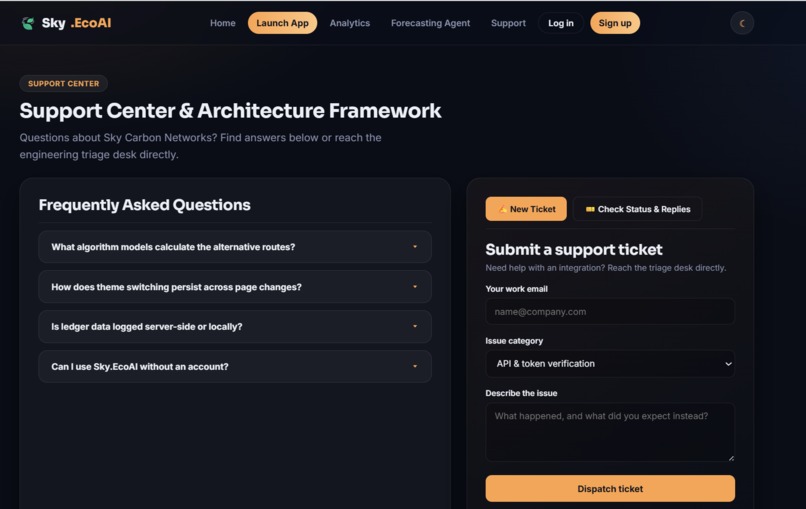Click the ticket icon beside Check Status

click(590, 209)
